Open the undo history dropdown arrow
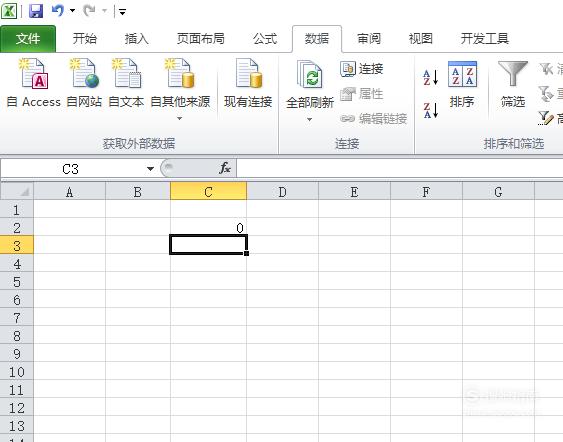The height and width of the screenshot is (442, 563). 72,11
